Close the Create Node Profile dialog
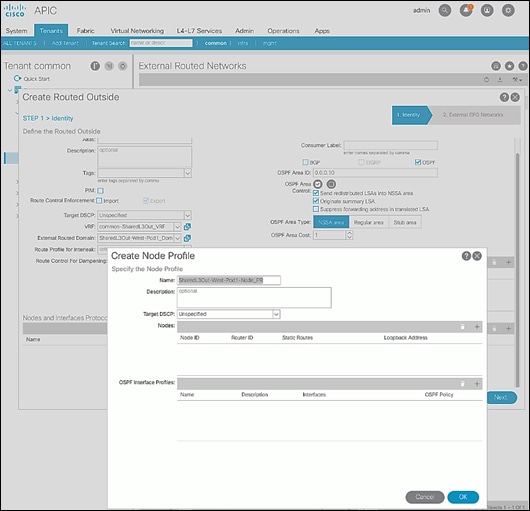 pyautogui.click(x=477, y=256)
